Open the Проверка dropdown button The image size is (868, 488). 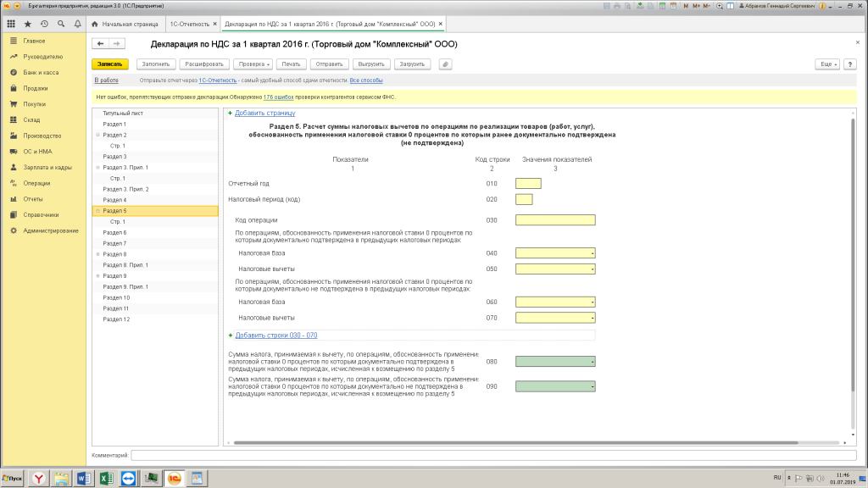tap(253, 64)
